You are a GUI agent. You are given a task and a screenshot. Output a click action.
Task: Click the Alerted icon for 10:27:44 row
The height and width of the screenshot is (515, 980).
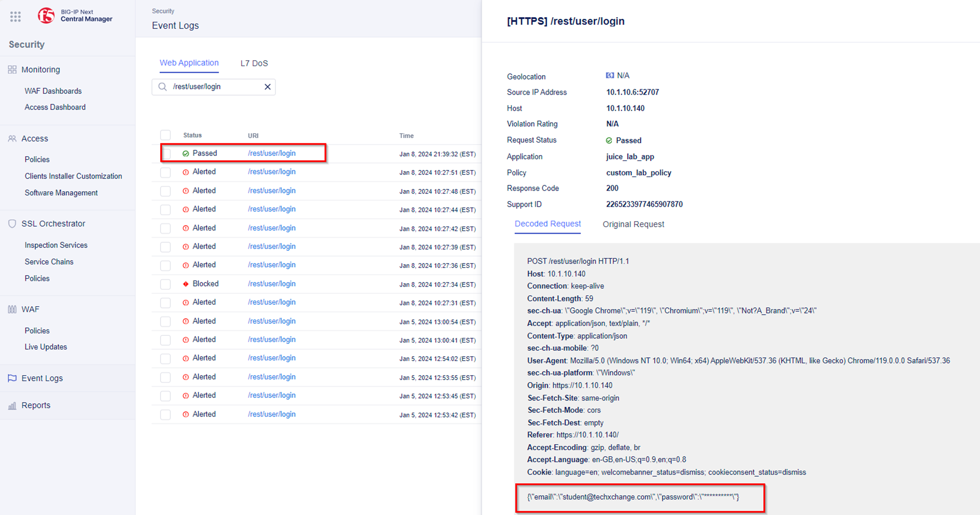pos(186,209)
